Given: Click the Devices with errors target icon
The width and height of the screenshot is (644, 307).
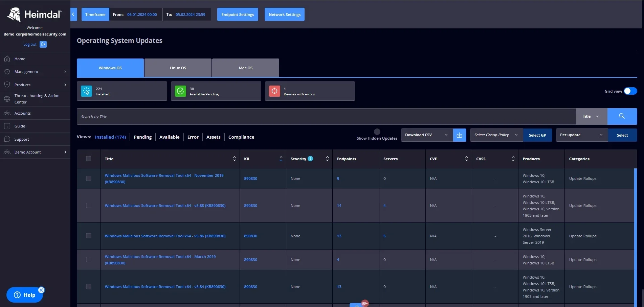Looking at the screenshot, I should [x=274, y=91].
